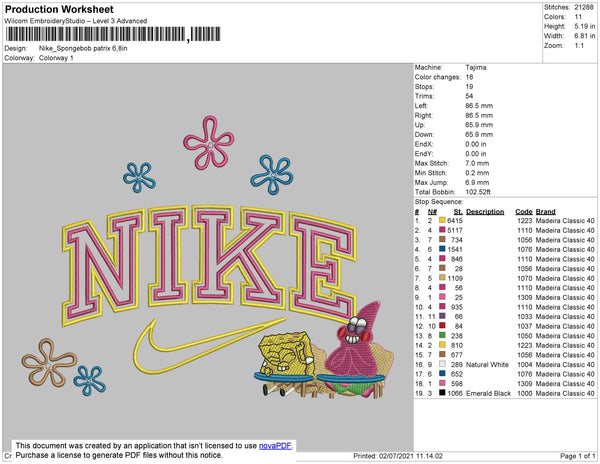Click the Machine value Tajima
Viewport: 600px width, 464px height.
pyautogui.click(x=476, y=67)
